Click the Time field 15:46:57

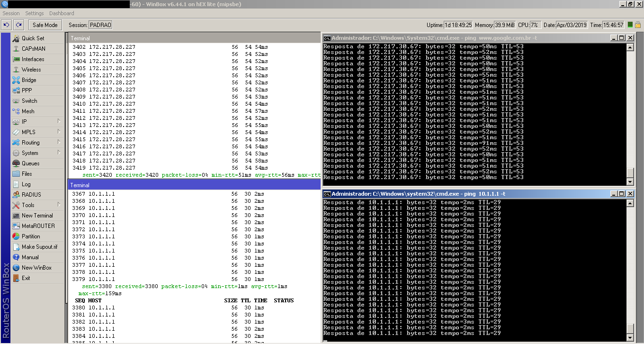614,25
